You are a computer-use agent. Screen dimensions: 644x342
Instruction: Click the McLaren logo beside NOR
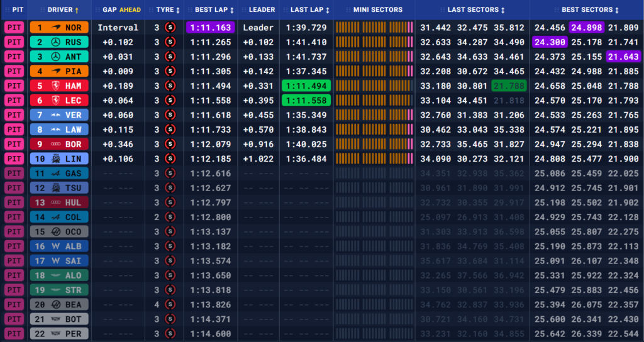tap(56, 28)
